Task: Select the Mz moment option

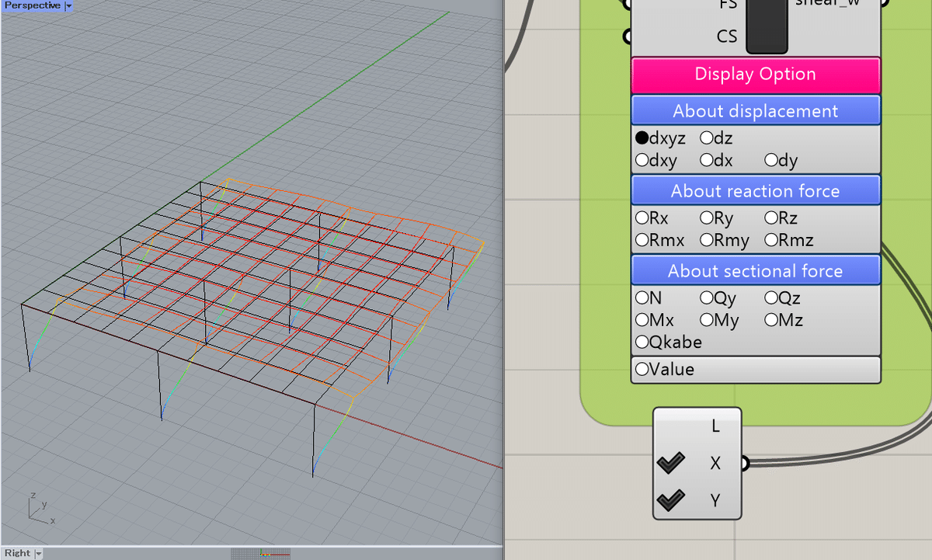Action: pyautogui.click(x=771, y=320)
